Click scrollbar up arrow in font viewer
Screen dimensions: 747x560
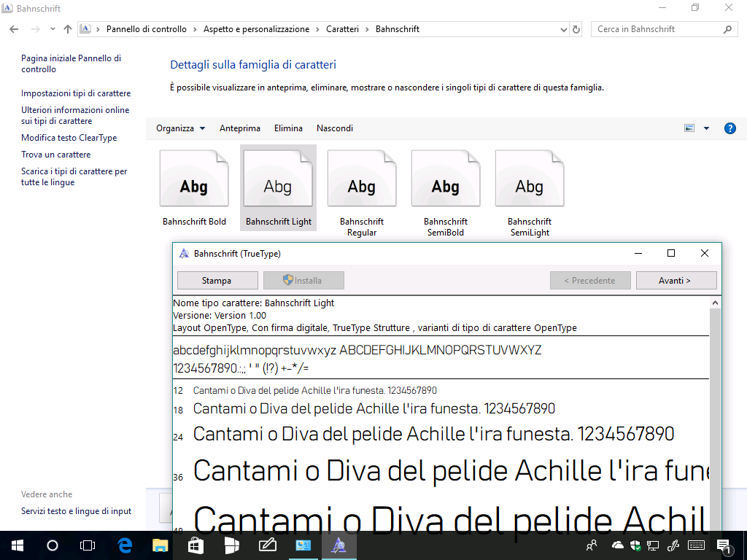(x=715, y=303)
